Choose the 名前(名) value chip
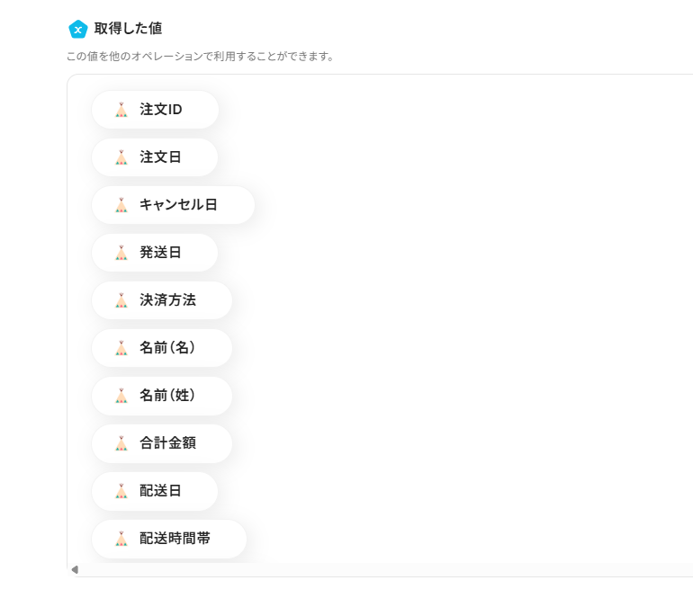This screenshot has width=693, height=616. [x=162, y=348]
